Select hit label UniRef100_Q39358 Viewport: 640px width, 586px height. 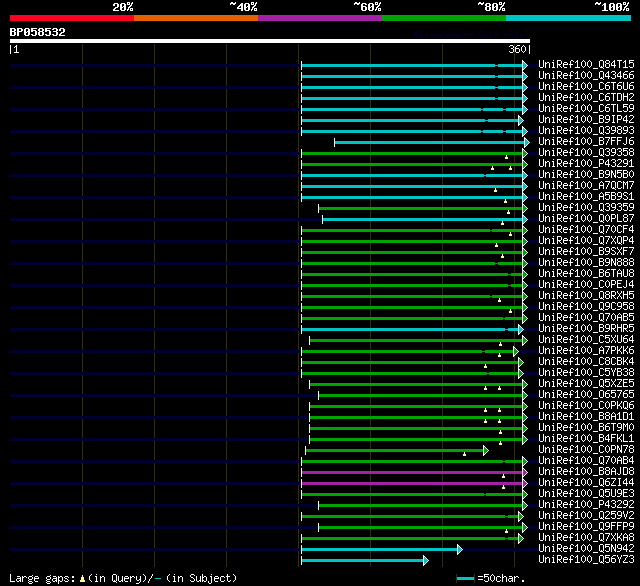tap(586, 153)
